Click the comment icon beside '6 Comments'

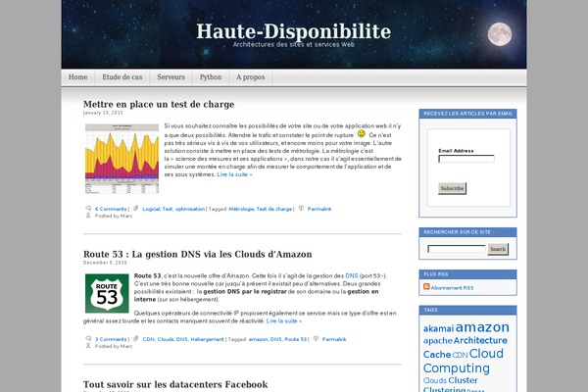[x=88, y=209]
